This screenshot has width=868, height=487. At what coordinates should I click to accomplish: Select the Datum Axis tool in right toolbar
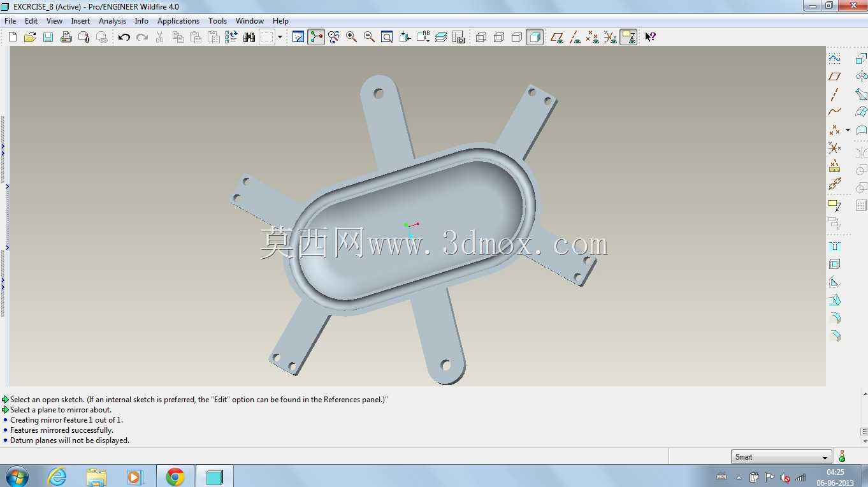(834, 94)
